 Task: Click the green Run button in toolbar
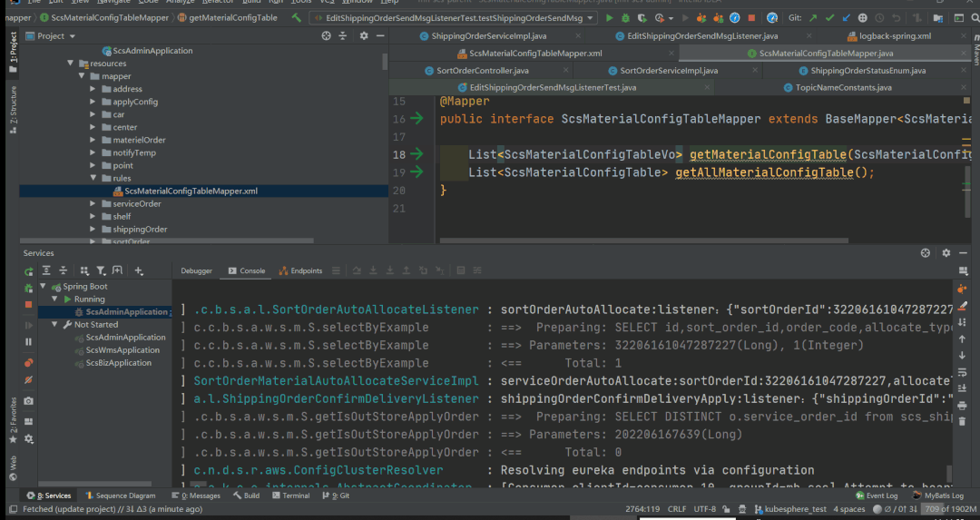[x=609, y=17]
